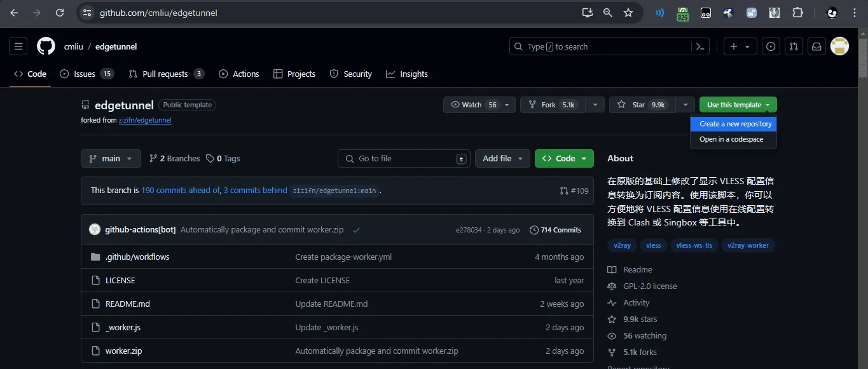Select Open in a codespace option
The width and height of the screenshot is (868, 369).
click(734, 139)
